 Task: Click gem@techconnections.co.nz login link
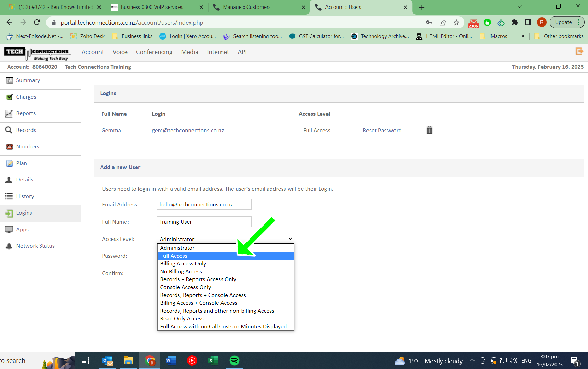(188, 131)
